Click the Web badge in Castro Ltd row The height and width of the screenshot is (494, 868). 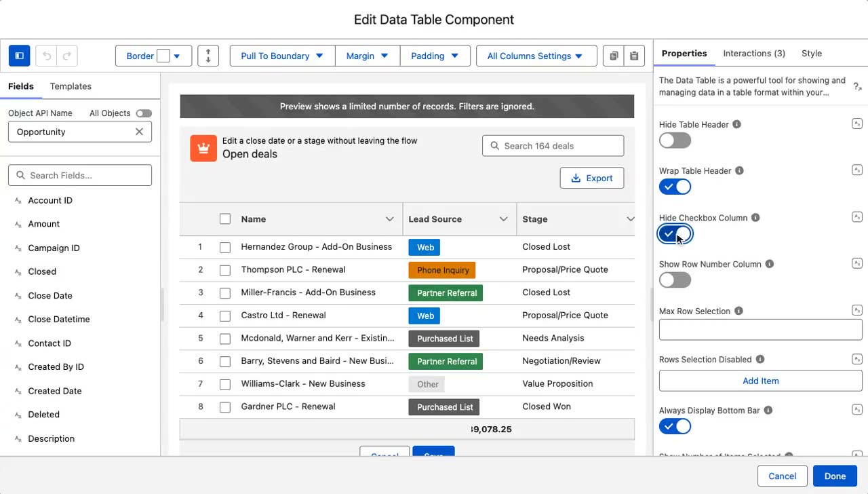pos(425,316)
